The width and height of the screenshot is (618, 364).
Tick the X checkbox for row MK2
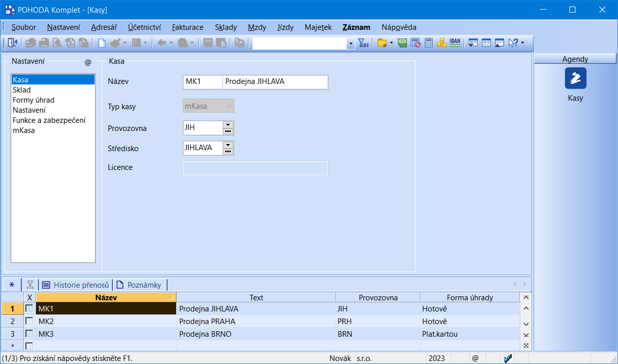[29, 321]
